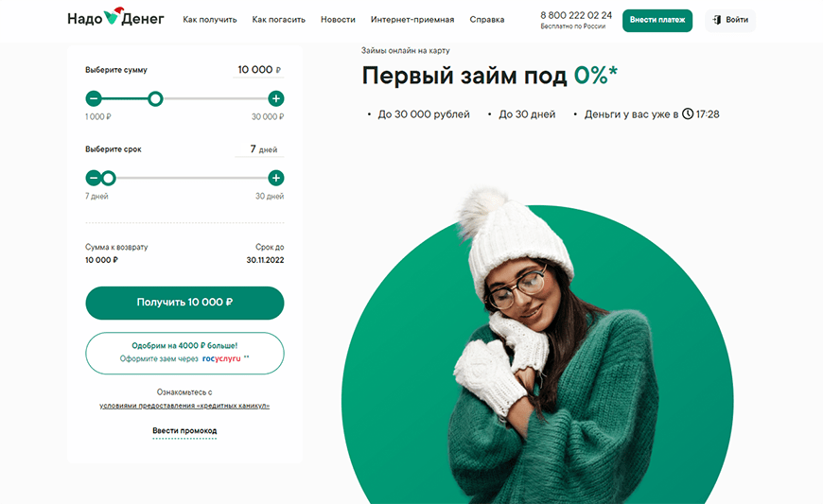This screenshot has height=504, width=823.
Task: Open the Как погасить menu item
Action: (x=279, y=20)
